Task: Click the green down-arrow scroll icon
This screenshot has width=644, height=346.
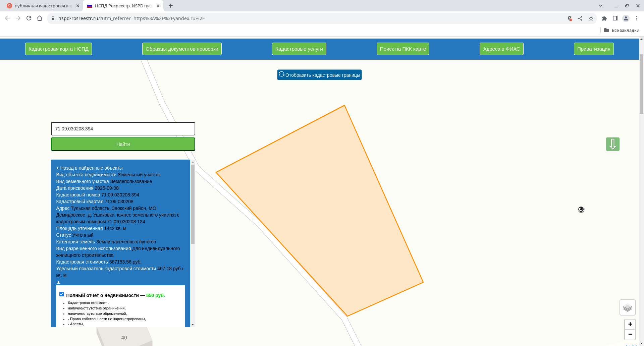Action: tap(612, 144)
